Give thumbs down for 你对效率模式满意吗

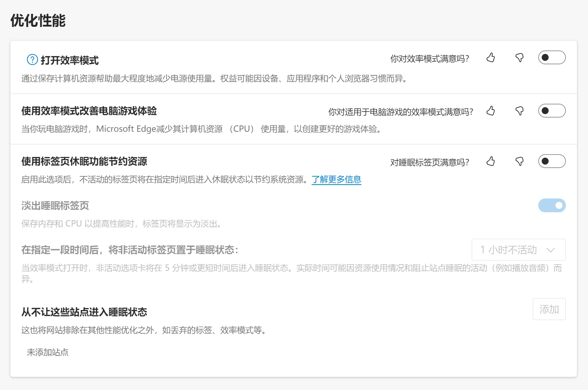[519, 58]
